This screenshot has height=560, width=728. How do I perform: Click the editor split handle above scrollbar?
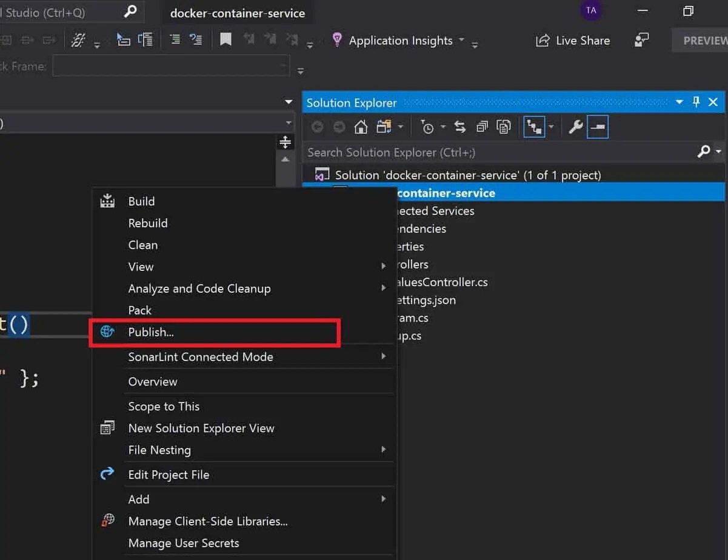click(x=285, y=142)
